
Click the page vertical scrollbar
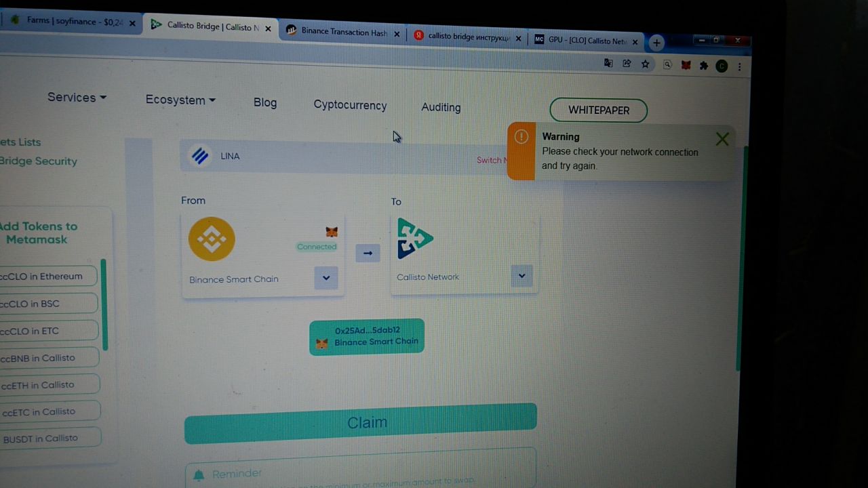coord(743,258)
